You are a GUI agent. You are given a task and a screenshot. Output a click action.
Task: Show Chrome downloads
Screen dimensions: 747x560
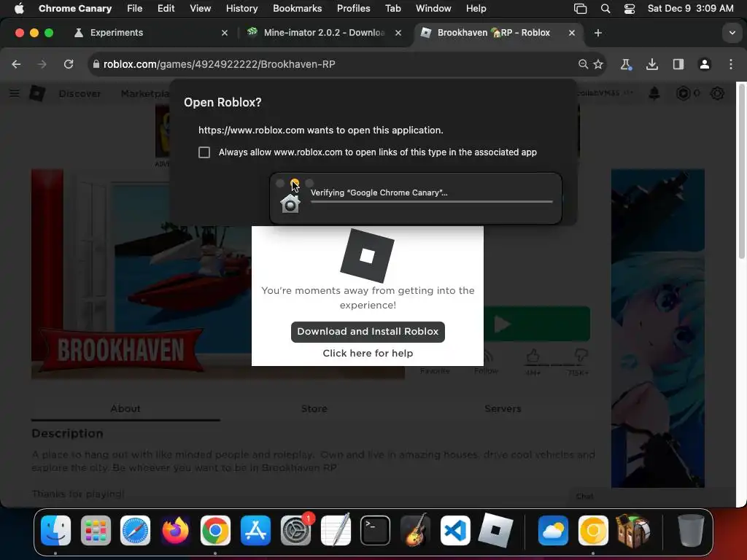(x=651, y=64)
